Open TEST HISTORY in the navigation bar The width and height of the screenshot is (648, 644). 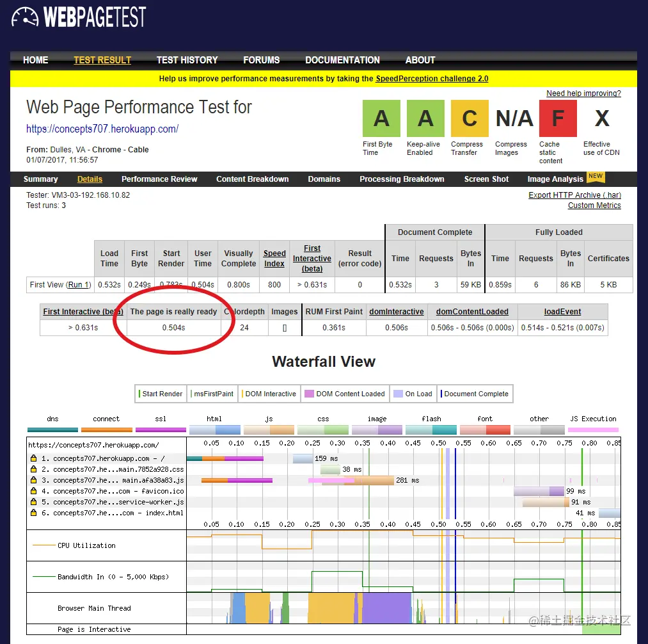[187, 60]
